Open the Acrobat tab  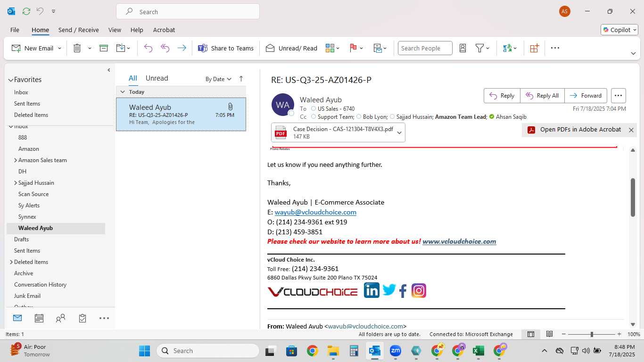164,30
